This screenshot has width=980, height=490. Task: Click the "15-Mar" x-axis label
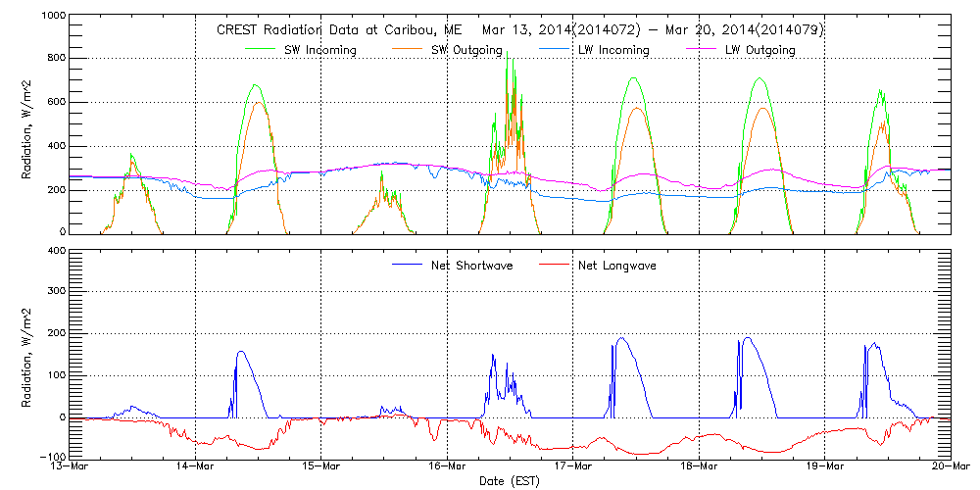coord(321,465)
